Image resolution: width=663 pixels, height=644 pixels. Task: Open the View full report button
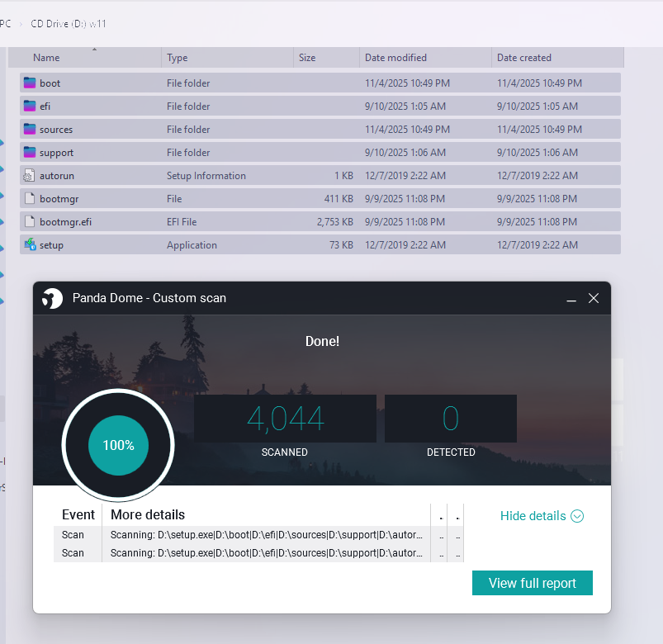[533, 583]
